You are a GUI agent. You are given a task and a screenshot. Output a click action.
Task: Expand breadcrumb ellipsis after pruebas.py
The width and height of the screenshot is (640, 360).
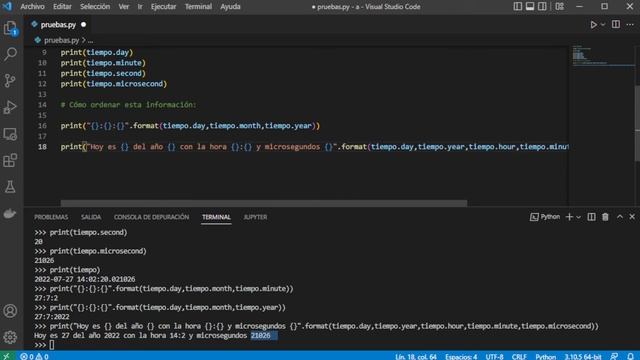[90, 40]
